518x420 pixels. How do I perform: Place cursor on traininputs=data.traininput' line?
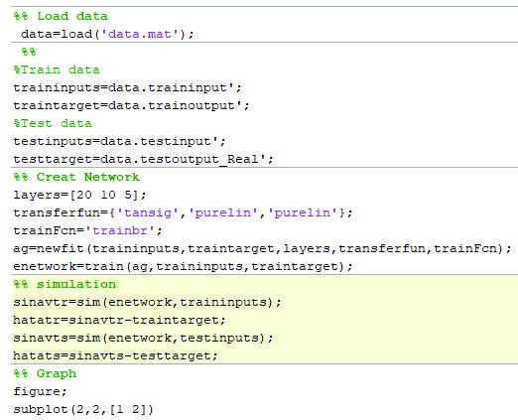[128, 87]
